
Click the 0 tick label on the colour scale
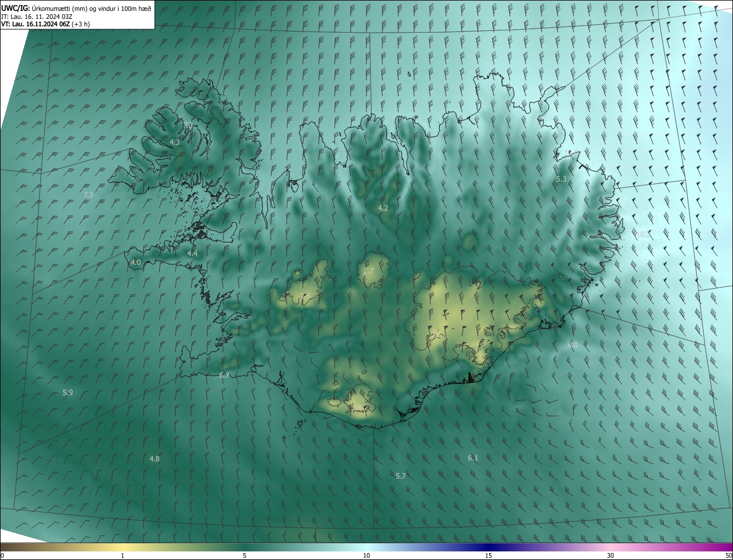[2, 556]
